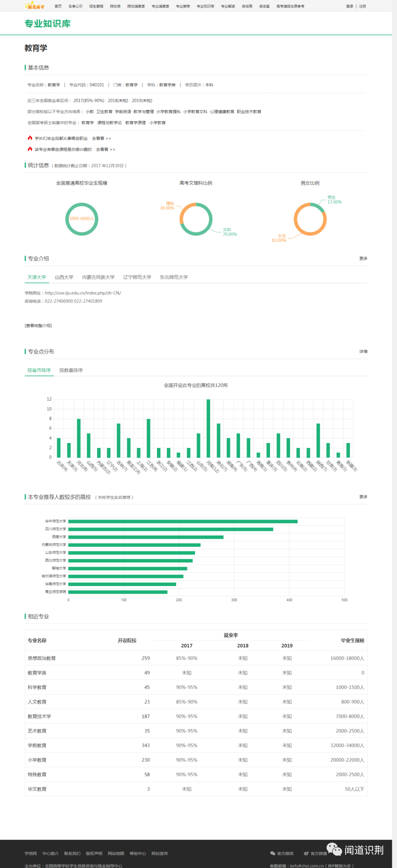Image resolution: width=397 pixels, height=868 pixels.
Task: Open 特殊教育 in related majors table
Action: (x=37, y=774)
